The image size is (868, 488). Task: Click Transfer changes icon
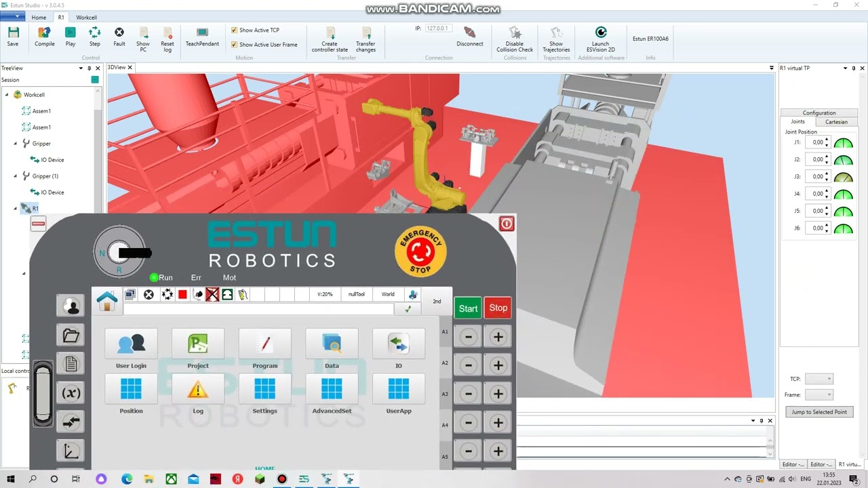[x=366, y=39]
